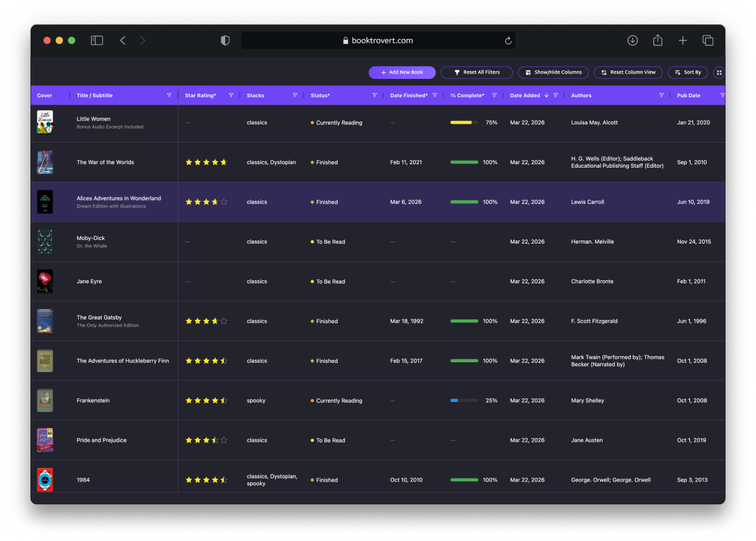
Task: Open the new tab plus icon
Action: point(683,40)
